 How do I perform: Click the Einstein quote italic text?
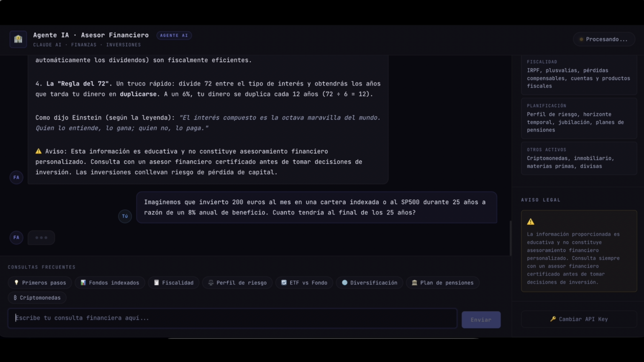pos(208,123)
